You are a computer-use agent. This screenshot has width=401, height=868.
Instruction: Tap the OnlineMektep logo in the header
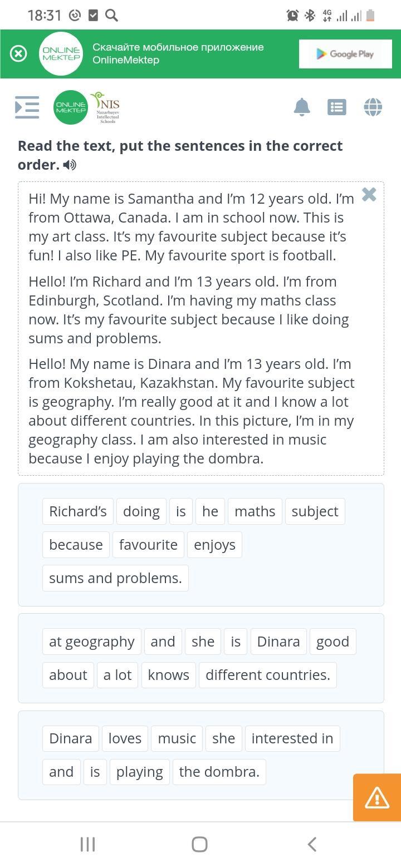(71, 107)
